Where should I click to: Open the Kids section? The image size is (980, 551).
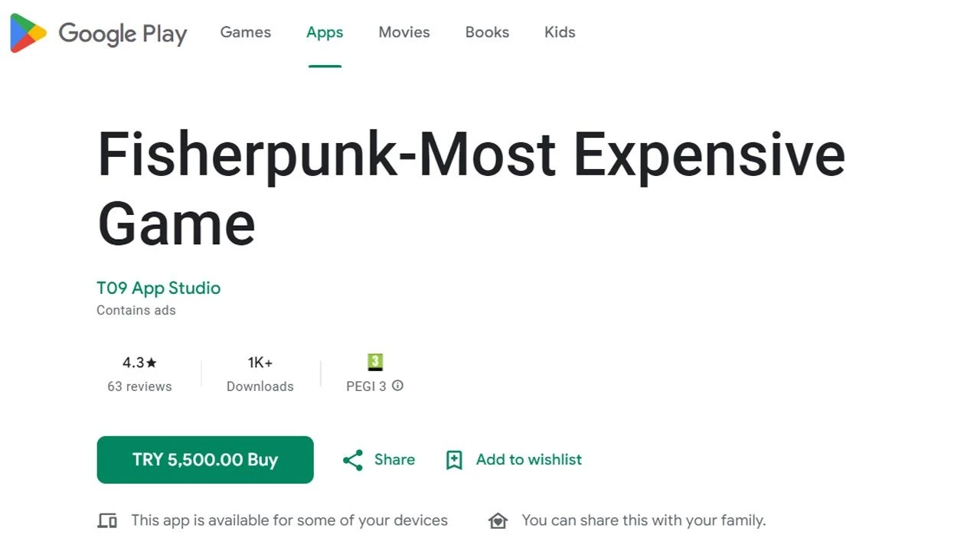[x=560, y=32]
